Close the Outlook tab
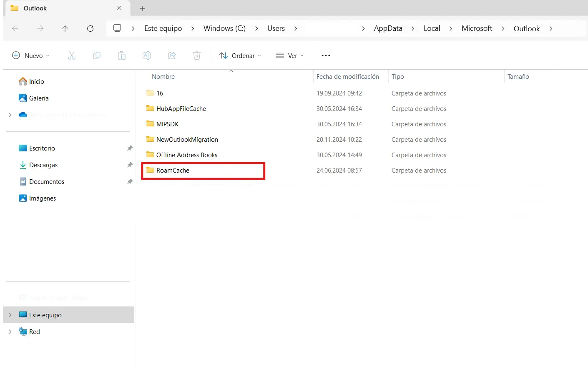Viewport: 588px width, 374px height. click(119, 8)
